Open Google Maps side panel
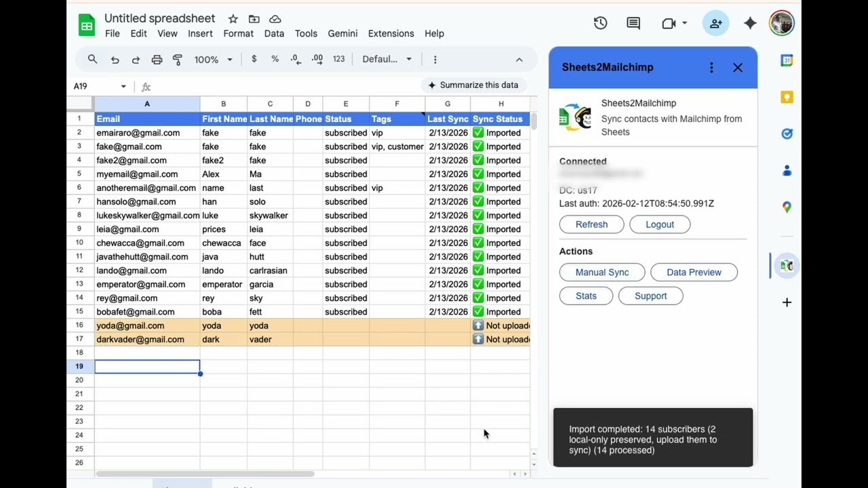The height and width of the screenshot is (488, 868). click(x=787, y=207)
